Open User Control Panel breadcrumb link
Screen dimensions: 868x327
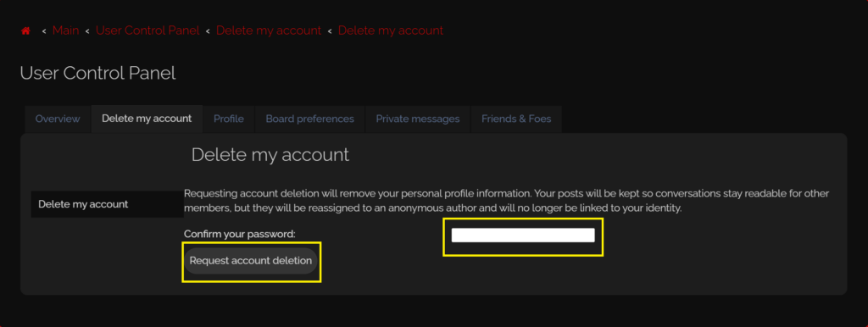(x=147, y=30)
